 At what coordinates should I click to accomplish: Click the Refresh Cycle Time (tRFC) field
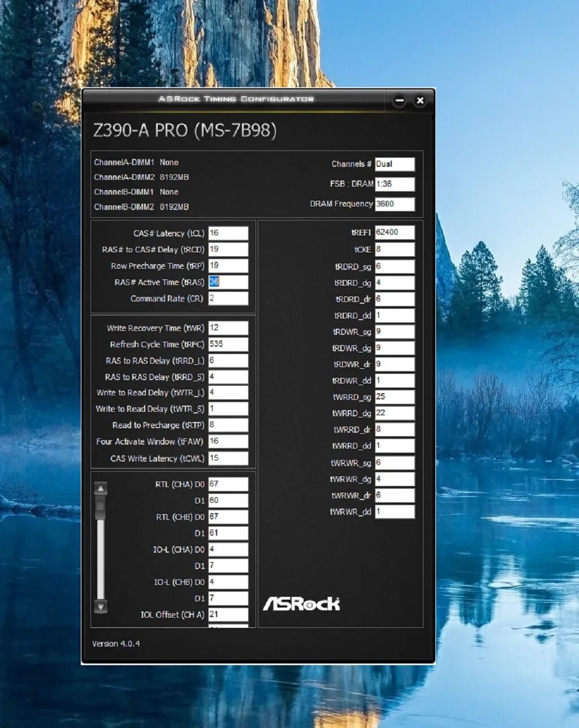[x=228, y=344]
